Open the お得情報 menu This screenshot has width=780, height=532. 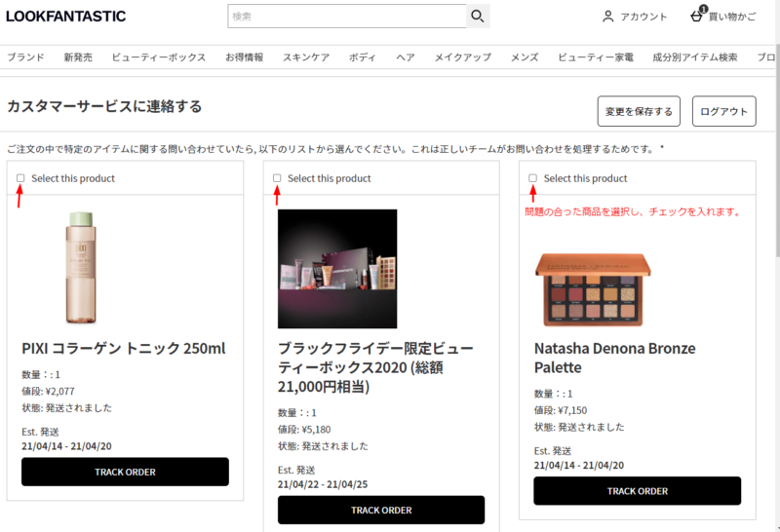pyautogui.click(x=245, y=57)
